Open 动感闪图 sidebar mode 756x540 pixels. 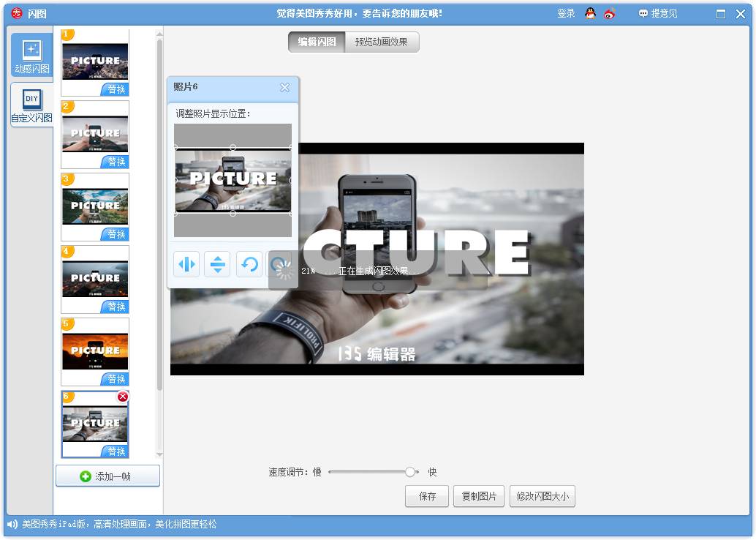(32, 56)
